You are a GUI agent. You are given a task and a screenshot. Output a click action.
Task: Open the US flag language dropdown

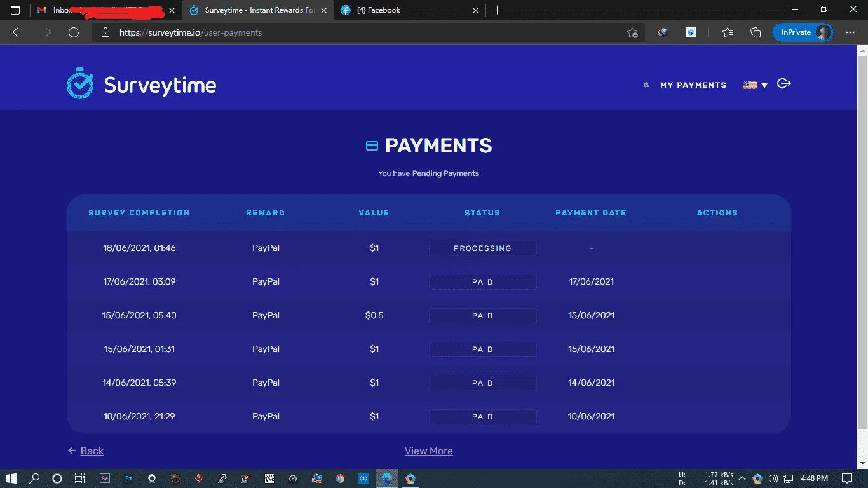point(755,85)
